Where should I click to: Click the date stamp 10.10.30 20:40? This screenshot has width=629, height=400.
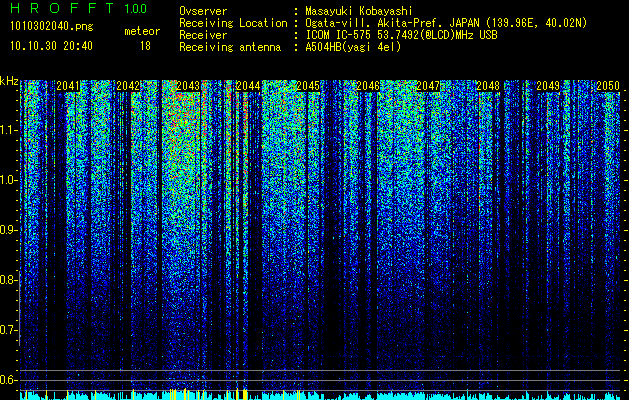(x=51, y=46)
